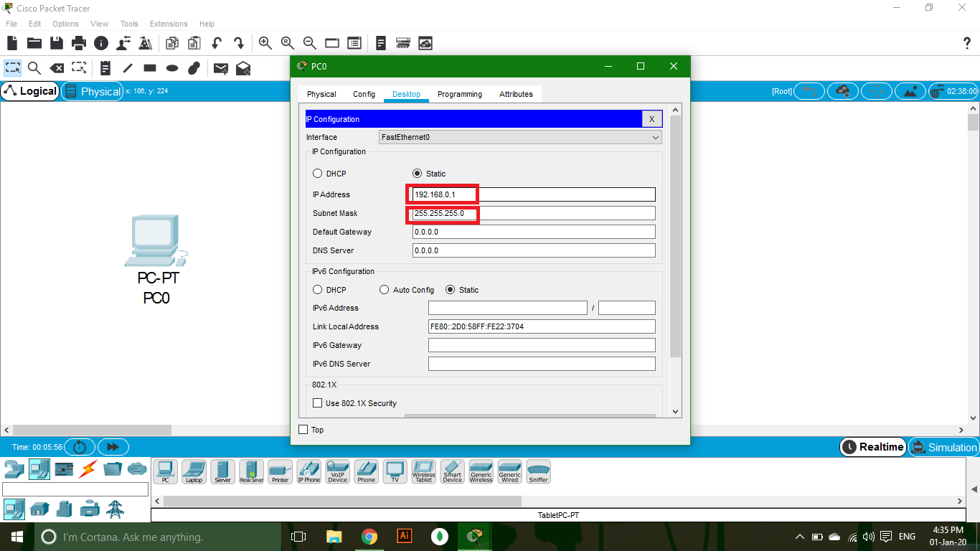
Task: Switch to the Attributes tab
Action: [x=516, y=94]
